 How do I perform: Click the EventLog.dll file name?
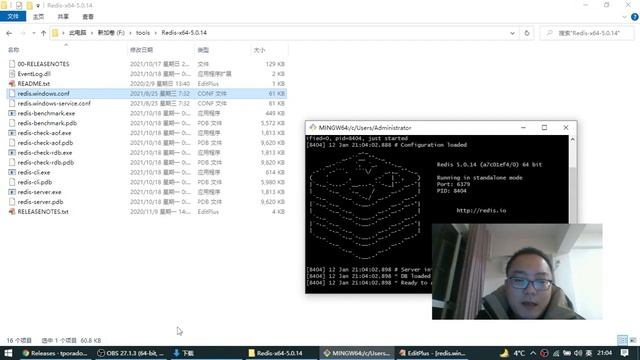point(34,74)
